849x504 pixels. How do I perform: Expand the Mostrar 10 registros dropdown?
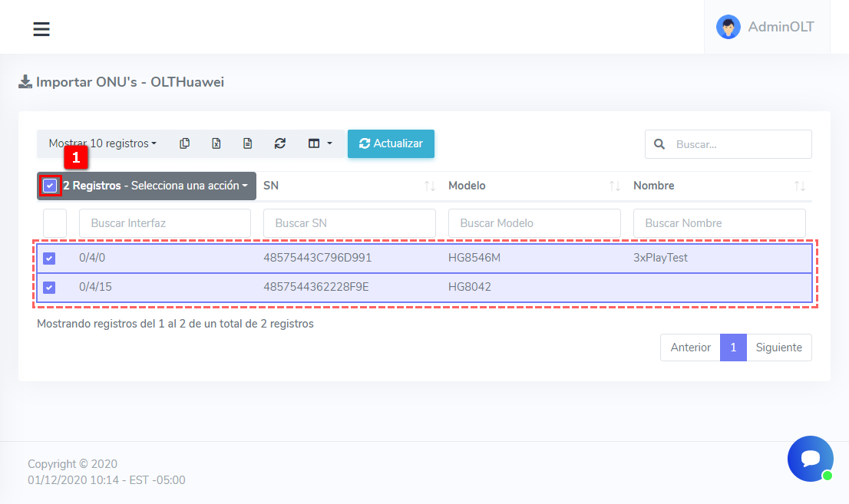[102, 143]
